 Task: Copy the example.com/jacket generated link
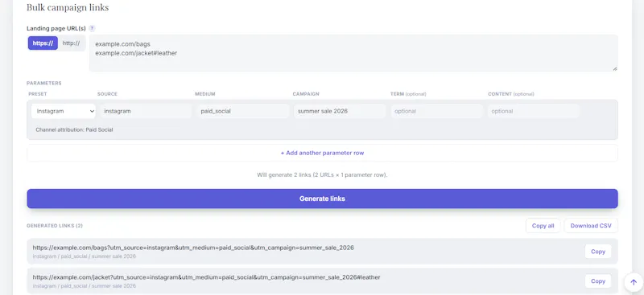pyautogui.click(x=598, y=281)
